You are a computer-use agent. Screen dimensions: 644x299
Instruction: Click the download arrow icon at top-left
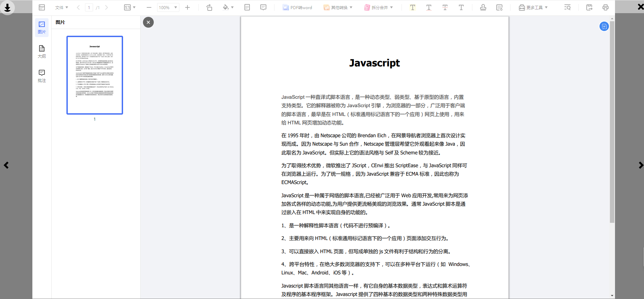tap(7, 7)
